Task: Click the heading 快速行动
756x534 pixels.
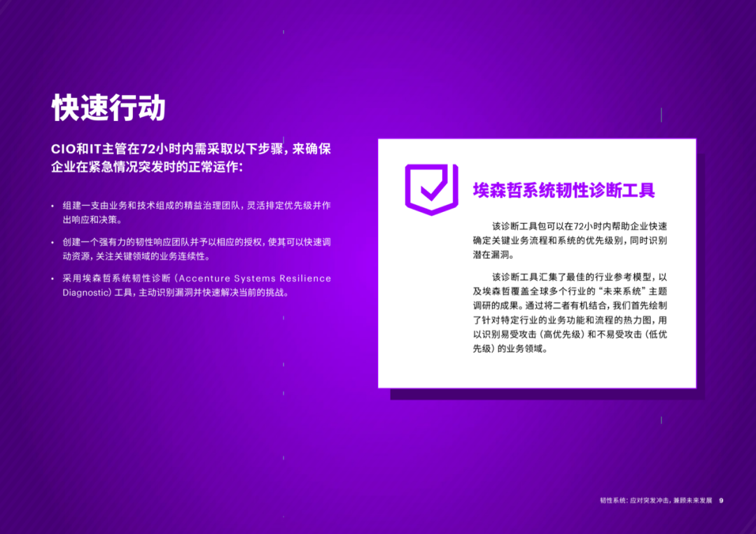Action: [x=109, y=108]
